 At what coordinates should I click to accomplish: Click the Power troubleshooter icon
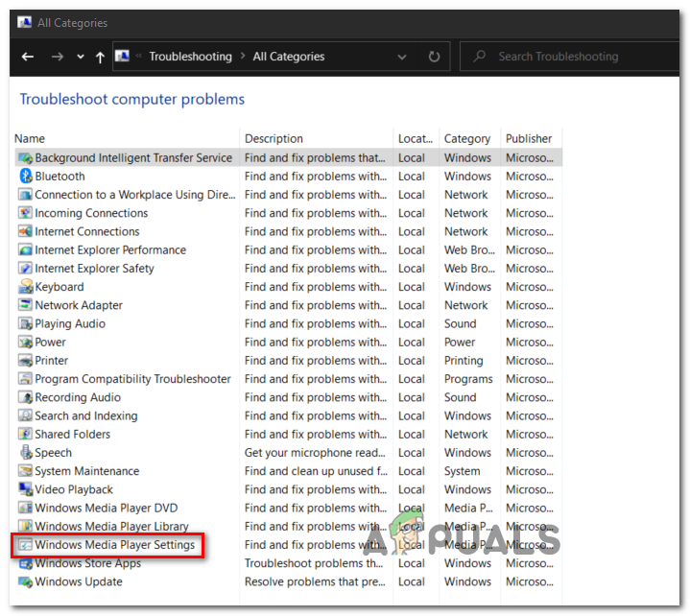[x=26, y=342]
